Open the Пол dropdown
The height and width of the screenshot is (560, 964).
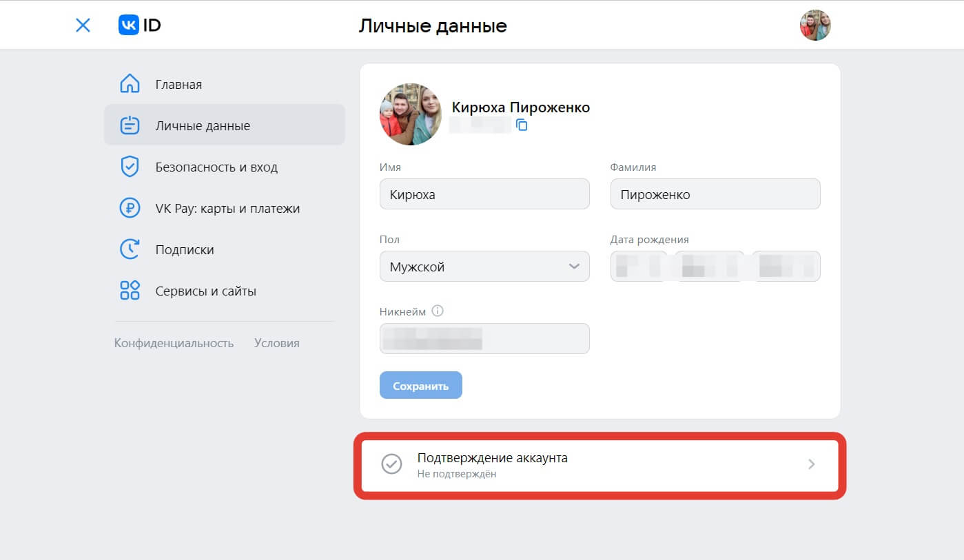484,266
